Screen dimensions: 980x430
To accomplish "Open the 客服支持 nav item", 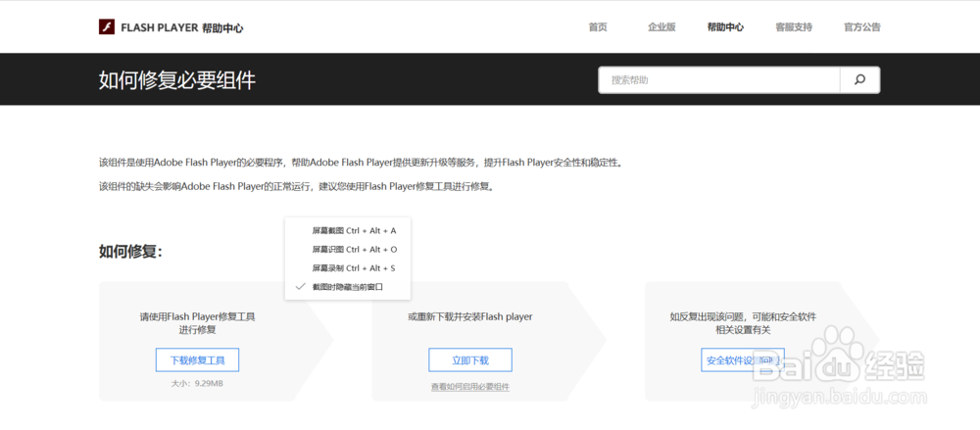I will [794, 26].
